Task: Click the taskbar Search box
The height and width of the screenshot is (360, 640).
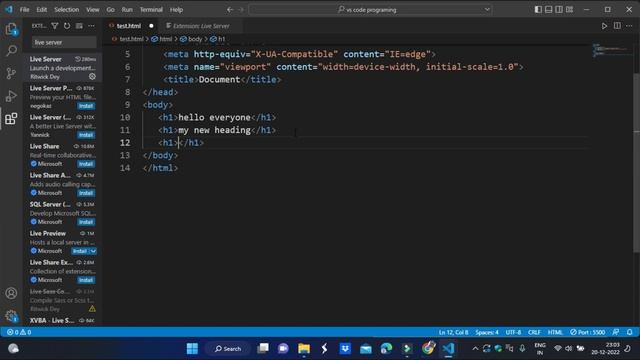Action: (x=228, y=349)
